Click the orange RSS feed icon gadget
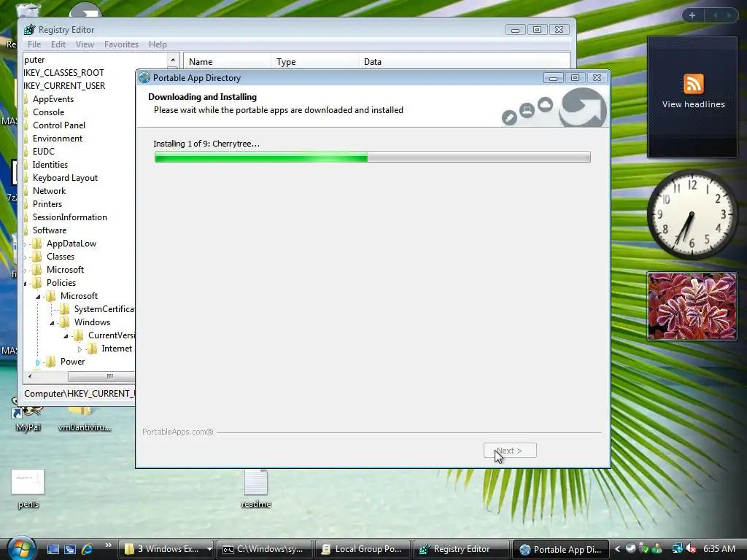 pos(693,84)
